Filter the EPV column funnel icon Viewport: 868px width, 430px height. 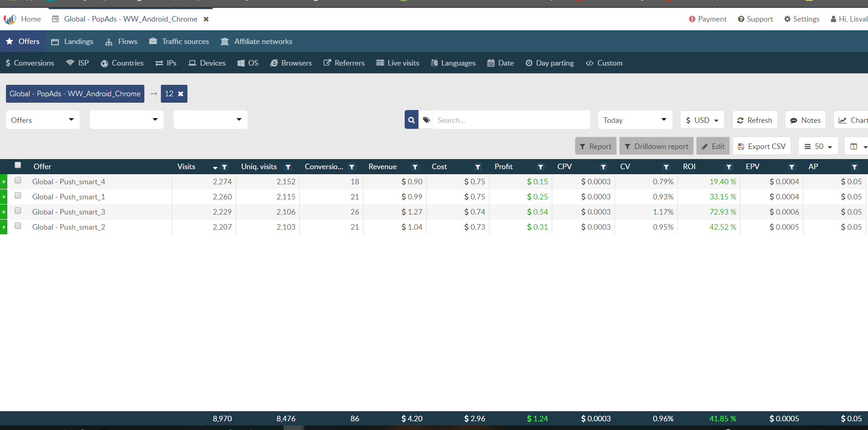(x=791, y=167)
